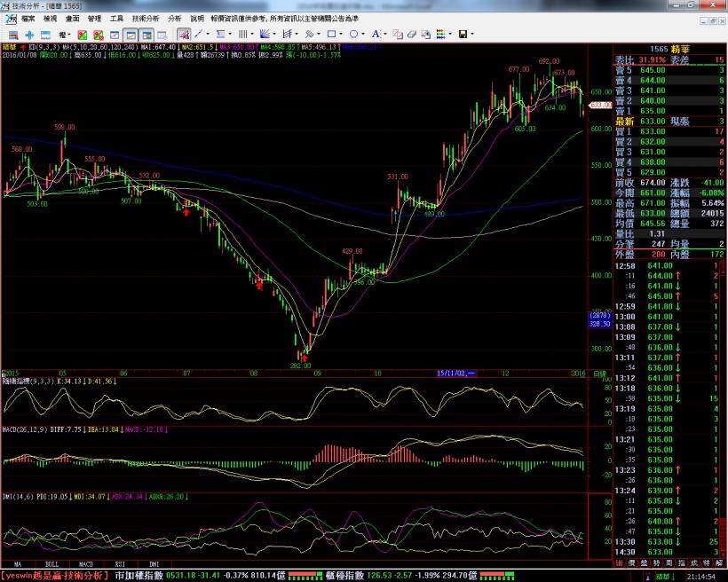Click the 日線 period label on chart
The width and height of the screenshot is (728, 582).
[x=599, y=374]
